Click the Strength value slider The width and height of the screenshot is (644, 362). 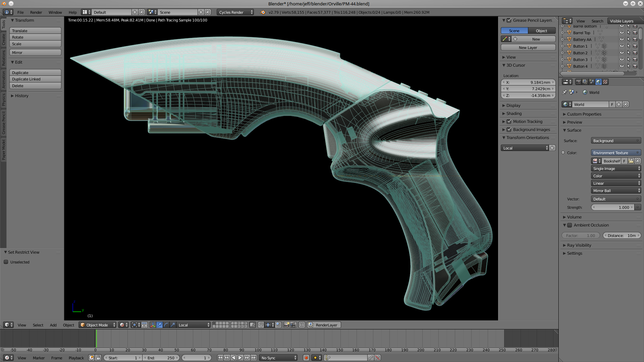[612, 207]
